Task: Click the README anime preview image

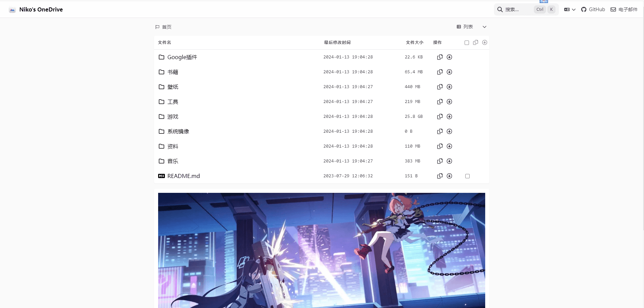Action: tap(322, 250)
